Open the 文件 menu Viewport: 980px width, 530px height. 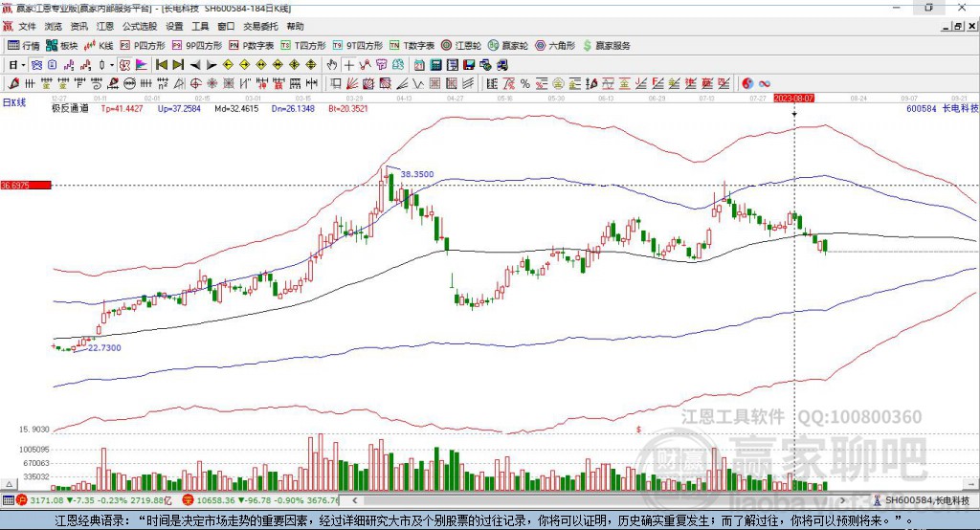point(27,26)
